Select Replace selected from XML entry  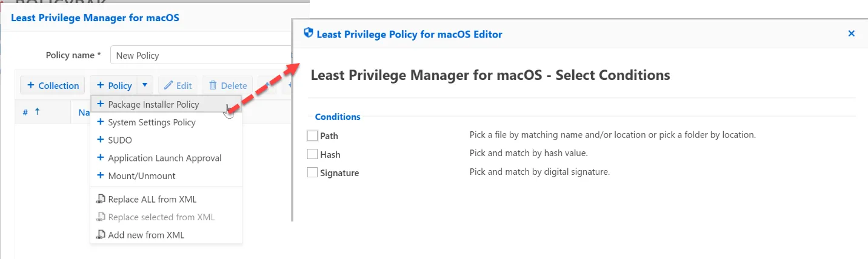point(161,217)
